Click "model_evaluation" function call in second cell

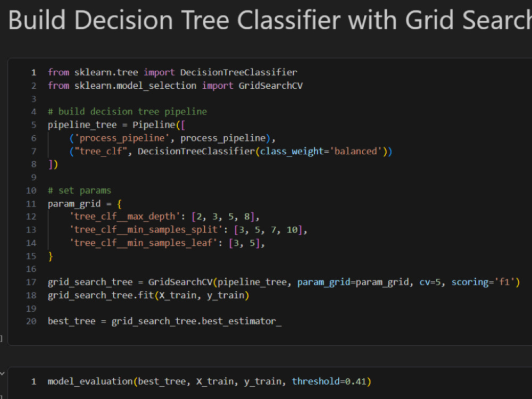pos(90,381)
